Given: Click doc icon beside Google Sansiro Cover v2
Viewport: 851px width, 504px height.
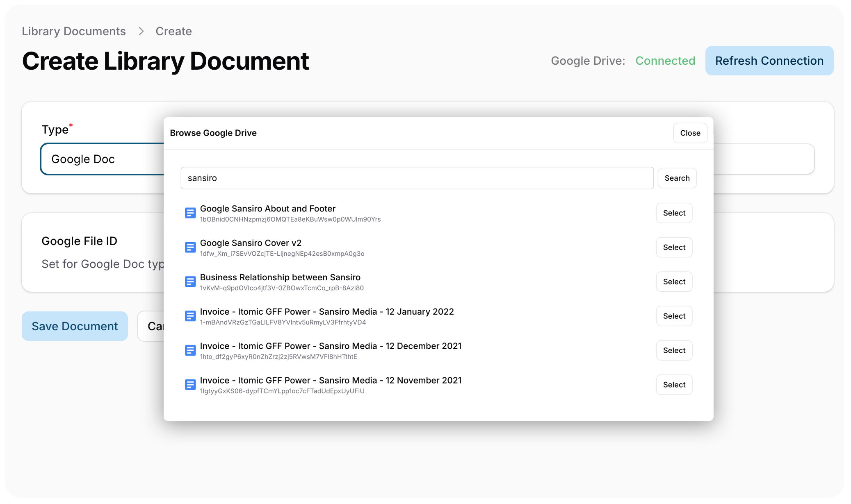Looking at the screenshot, I should tap(190, 247).
